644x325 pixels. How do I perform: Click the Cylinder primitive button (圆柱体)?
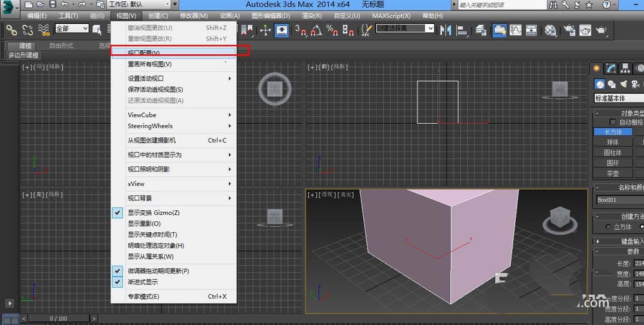click(x=613, y=153)
